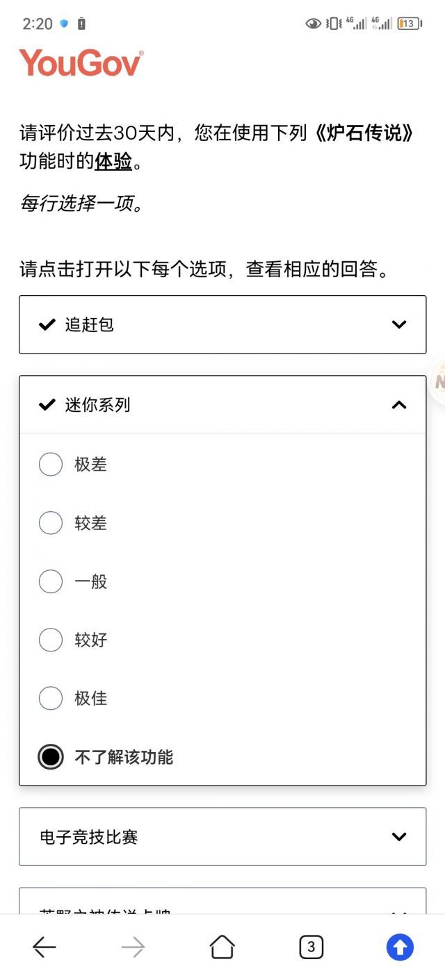Tap the blue upward arrow button
This screenshot has width=445, height=980.
pyautogui.click(x=400, y=947)
